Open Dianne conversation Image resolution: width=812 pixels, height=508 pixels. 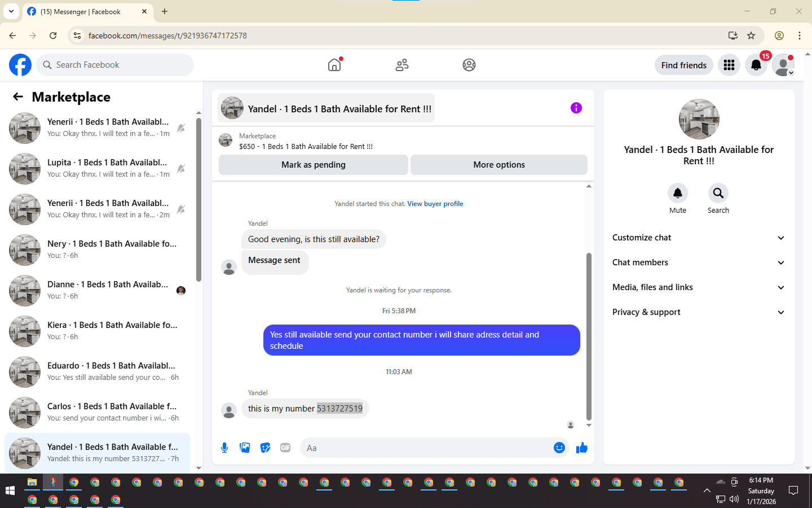tap(97, 291)
